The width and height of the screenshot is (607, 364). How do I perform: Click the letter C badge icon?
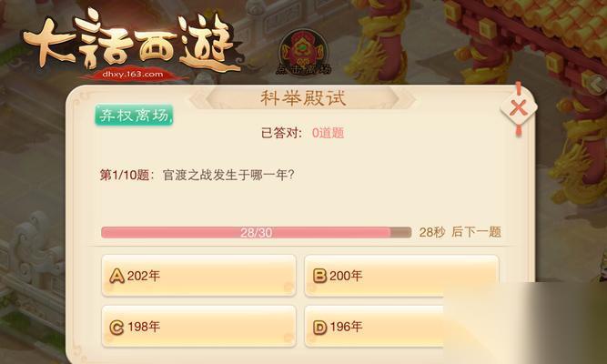click(116, 328)
